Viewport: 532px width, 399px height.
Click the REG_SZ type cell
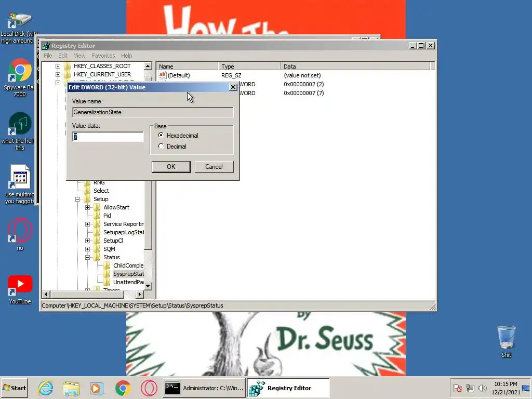231,75
